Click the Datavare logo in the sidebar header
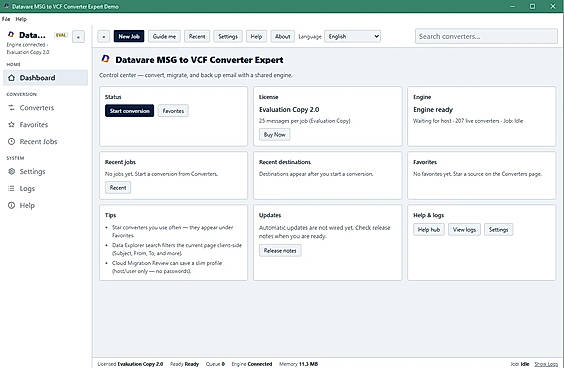Image resolution: width=564 pixels, height=368 pixels. pyautogui.click(x=11, y=35)
